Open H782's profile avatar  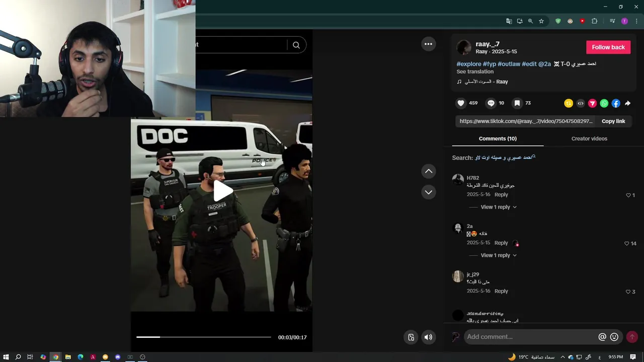point(458,179)
